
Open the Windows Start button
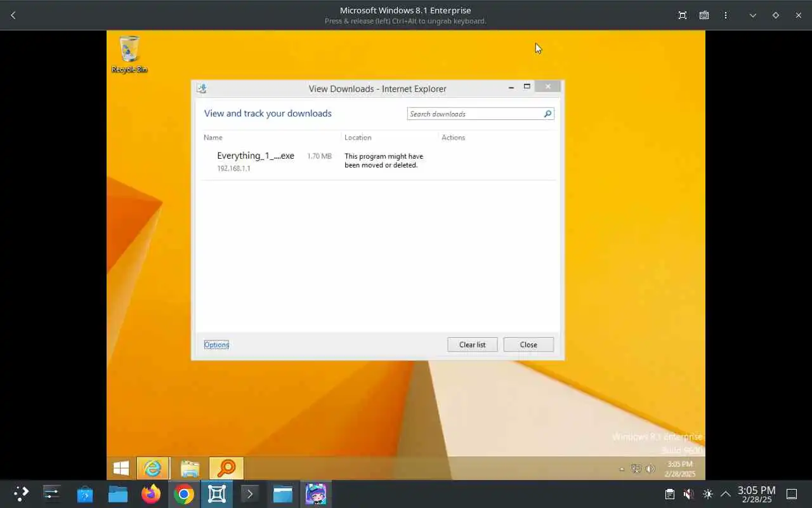click(121, 469)
